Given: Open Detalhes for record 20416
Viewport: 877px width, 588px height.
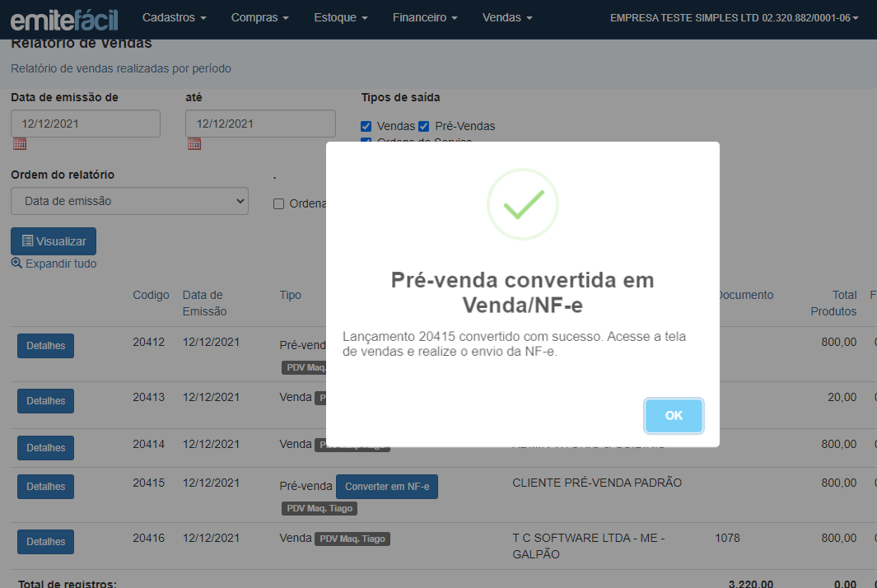Looking at the screenshot, I should (x=46, y=542).
